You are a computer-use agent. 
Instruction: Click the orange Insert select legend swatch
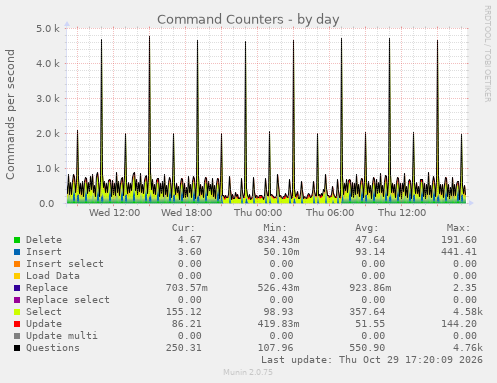[17, 264]
